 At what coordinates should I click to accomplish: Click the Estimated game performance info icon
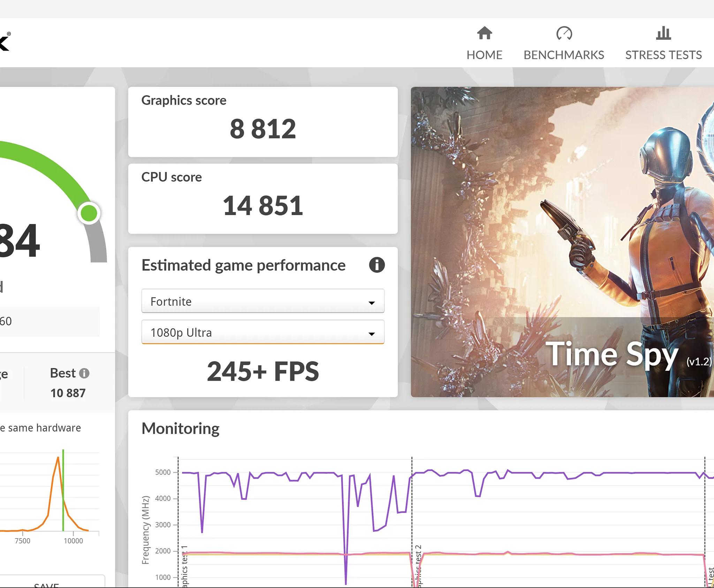377,265
